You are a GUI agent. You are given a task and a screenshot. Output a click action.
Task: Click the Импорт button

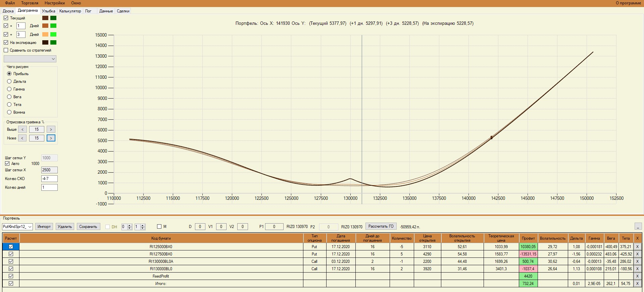44,227
